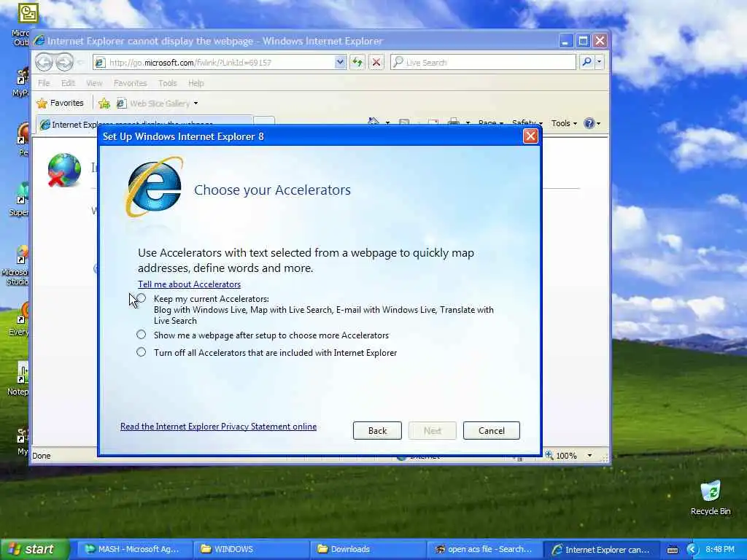Close the Set Up Internet Explorer 8 dialog

pyautogui.click(x=530, y=136)
